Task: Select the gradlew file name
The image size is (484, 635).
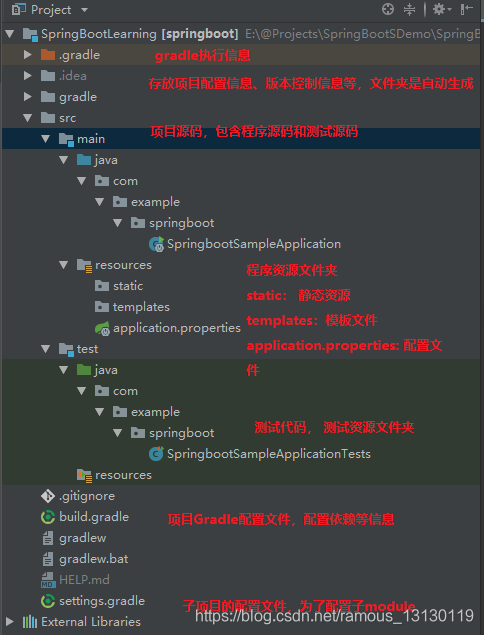Action: coord(83,538)
